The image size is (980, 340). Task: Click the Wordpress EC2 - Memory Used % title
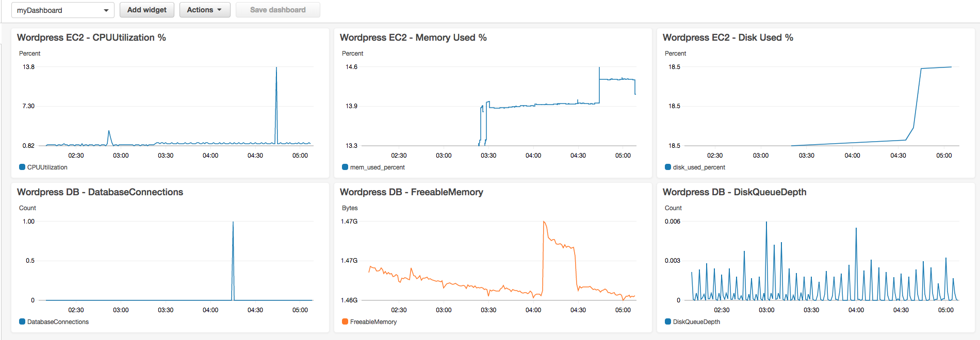click(413, 38)
